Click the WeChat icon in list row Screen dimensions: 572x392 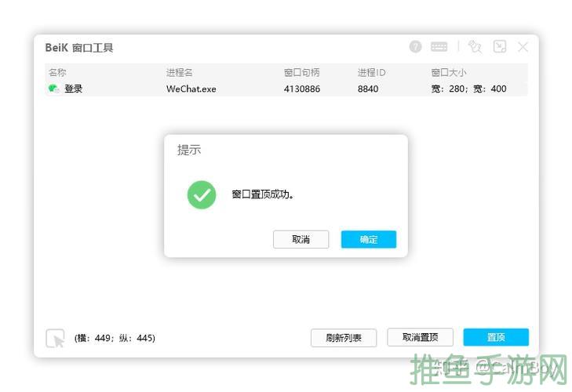53,89
